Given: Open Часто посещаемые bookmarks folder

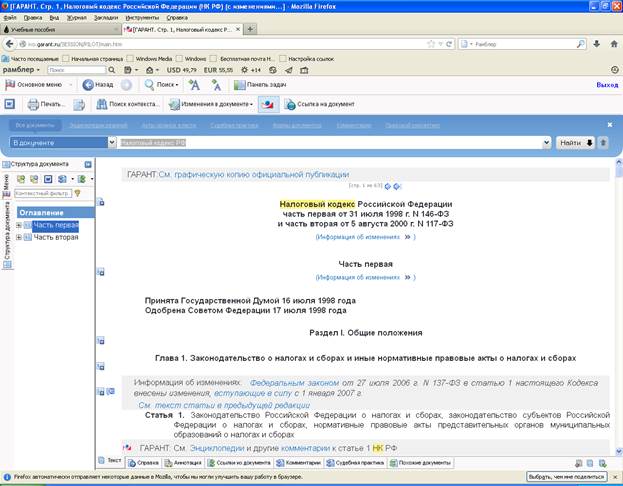Looking at the screenshot, I should tap(31, 59).
